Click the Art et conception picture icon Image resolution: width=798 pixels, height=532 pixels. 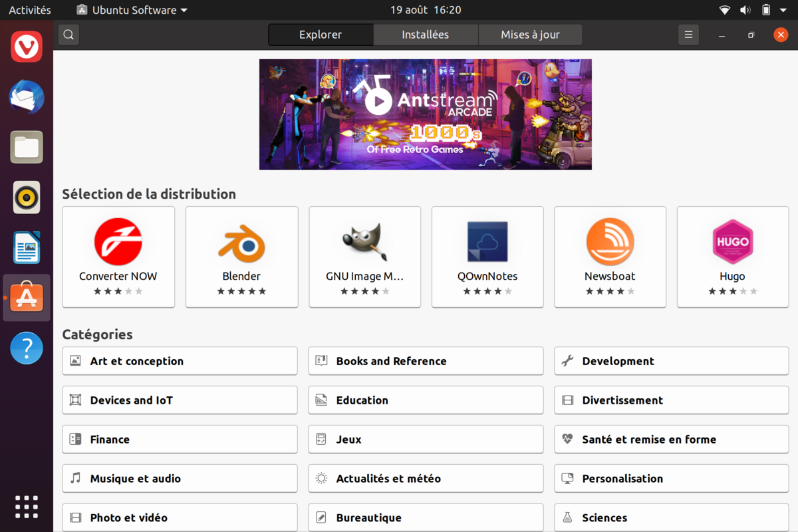[76, 361]
